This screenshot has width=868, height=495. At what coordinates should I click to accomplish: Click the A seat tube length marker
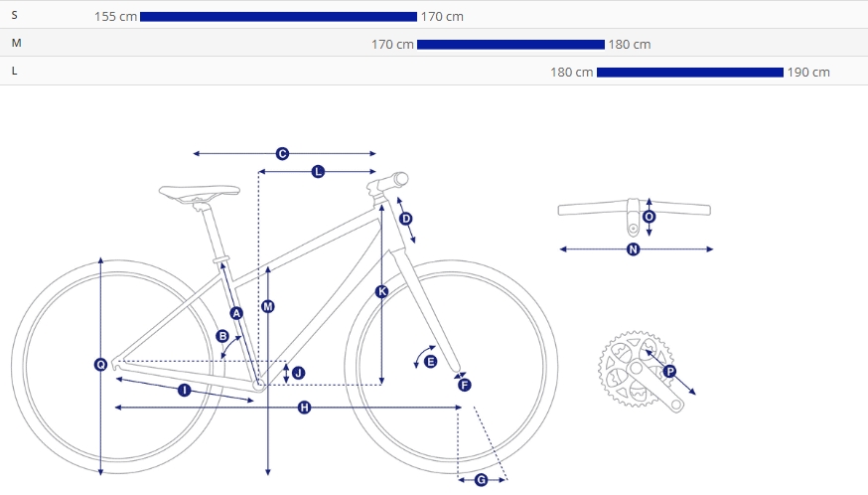point(236,313)
